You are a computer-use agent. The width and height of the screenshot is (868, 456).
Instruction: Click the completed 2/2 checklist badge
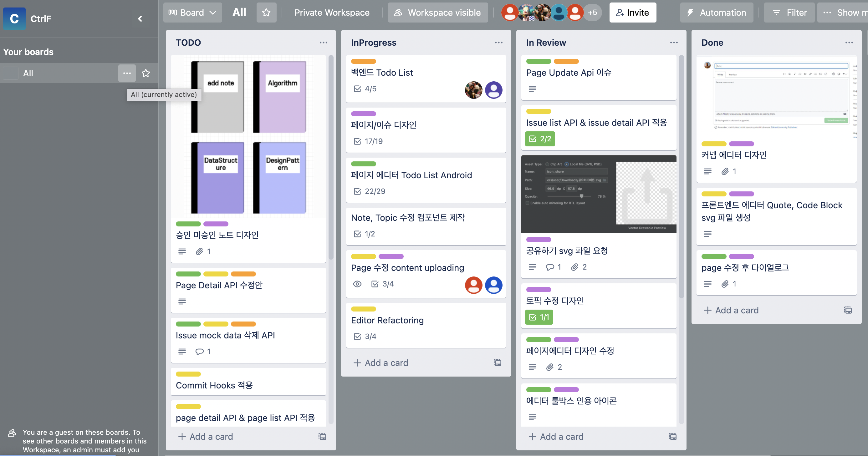coord(540,139)
